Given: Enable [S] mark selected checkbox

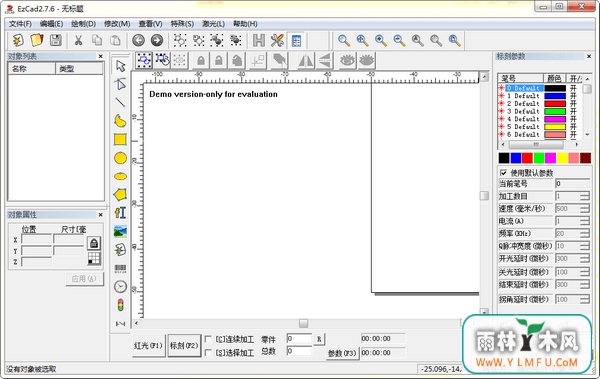Looking at the screenshot, I should pyautogui.click(x=208, y=353).
